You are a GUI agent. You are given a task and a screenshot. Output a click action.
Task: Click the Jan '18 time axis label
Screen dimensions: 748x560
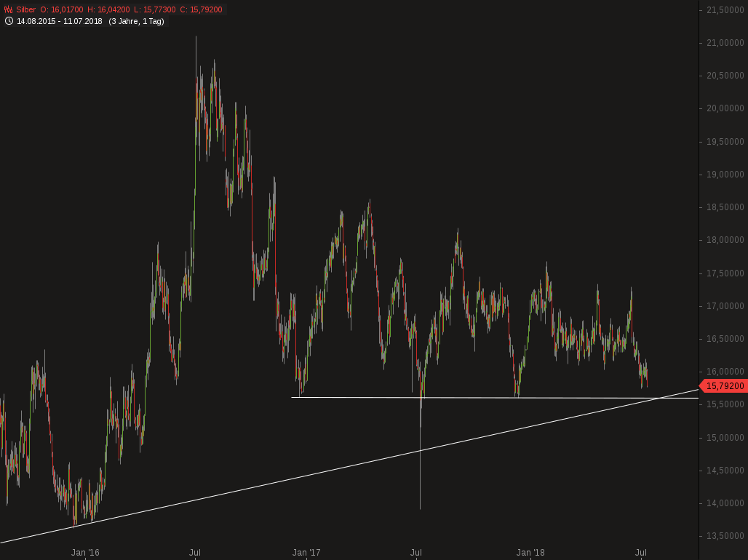click(x=530, y=553)
